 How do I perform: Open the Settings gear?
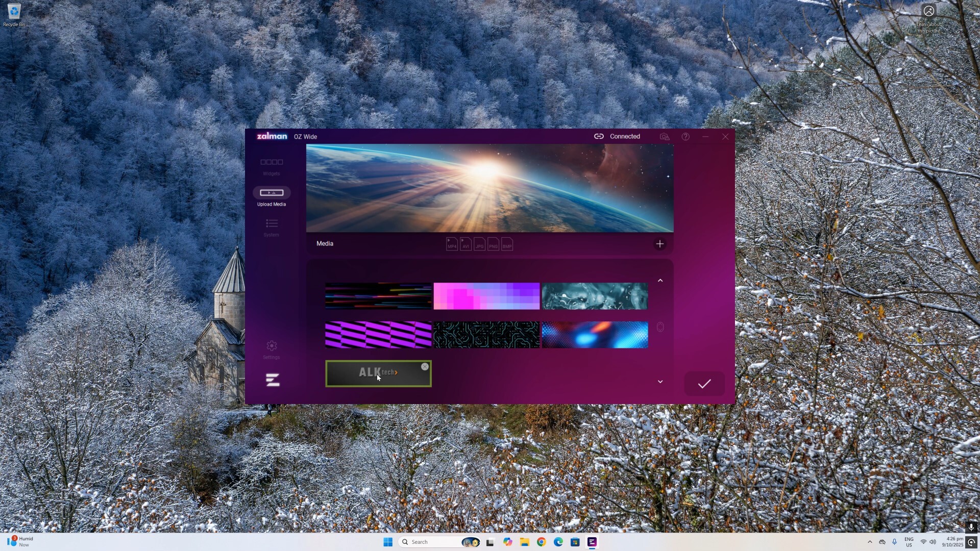(271, 346)
